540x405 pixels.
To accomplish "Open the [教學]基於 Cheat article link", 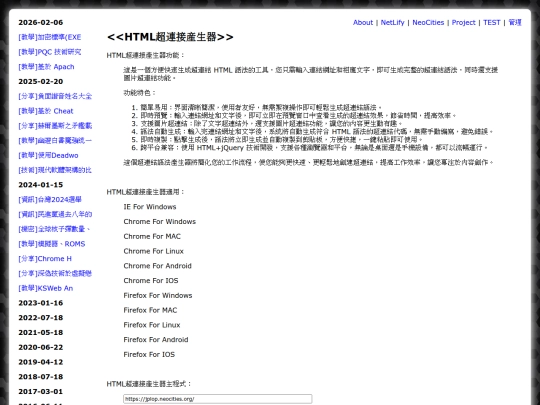I will tap(46, 111).
